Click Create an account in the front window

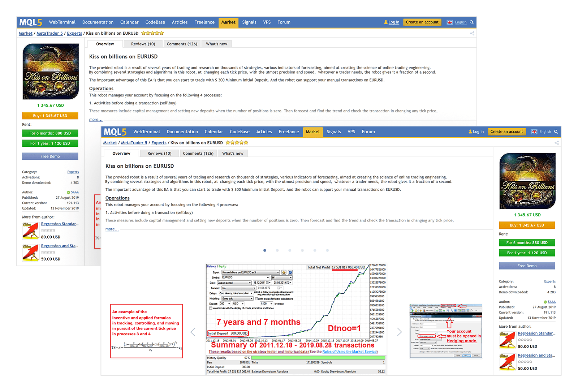coord(506,132)
